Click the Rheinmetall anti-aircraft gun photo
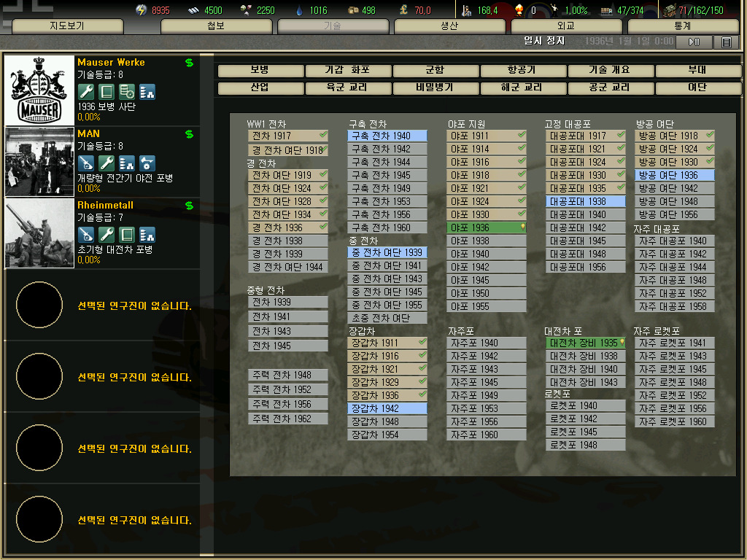 click(x=39, y=233)
